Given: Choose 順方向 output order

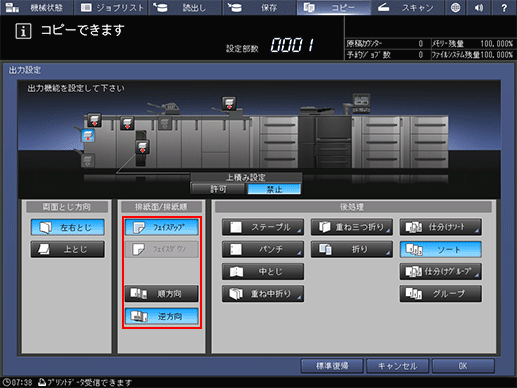Looking at the screenshot, I should 162,294.
